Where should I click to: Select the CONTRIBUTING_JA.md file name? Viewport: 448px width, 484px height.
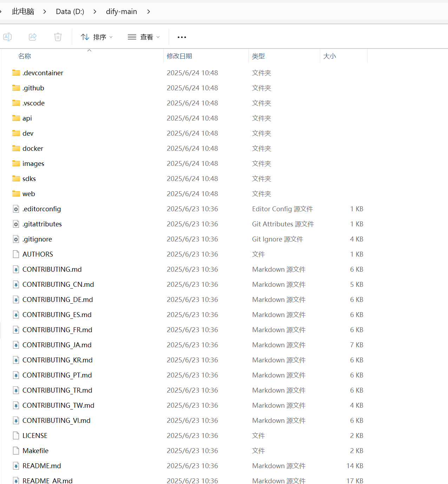tap(57, 345)
